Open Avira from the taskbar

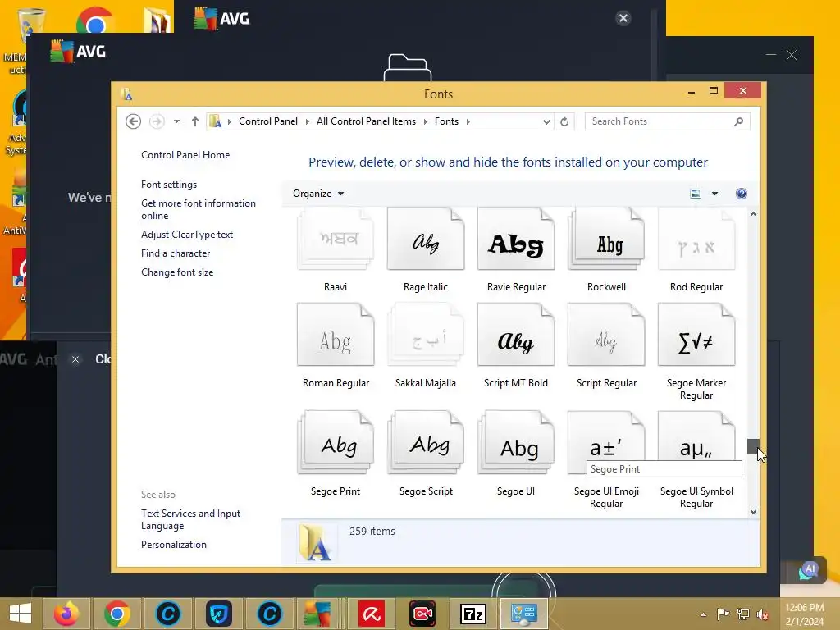pos(372,614)
